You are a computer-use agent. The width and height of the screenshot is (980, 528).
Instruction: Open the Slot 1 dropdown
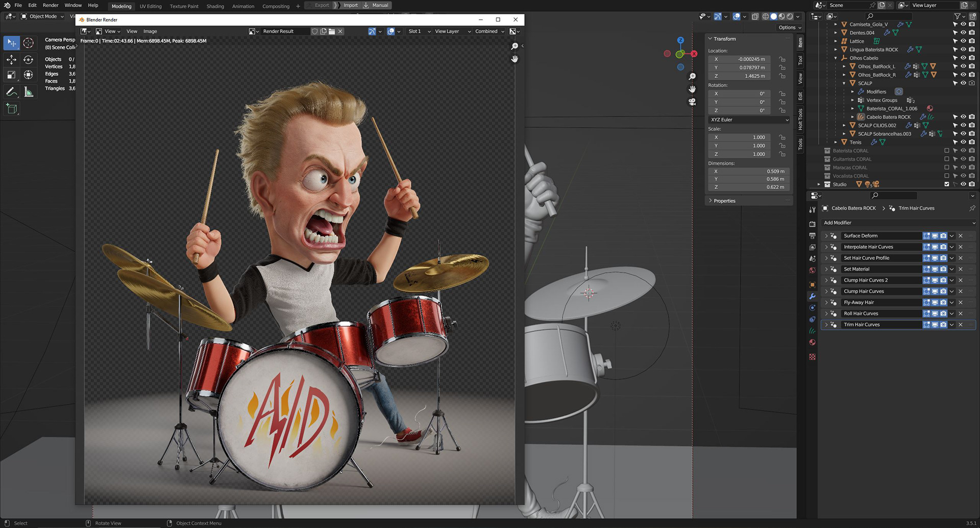tap(420, 31)
